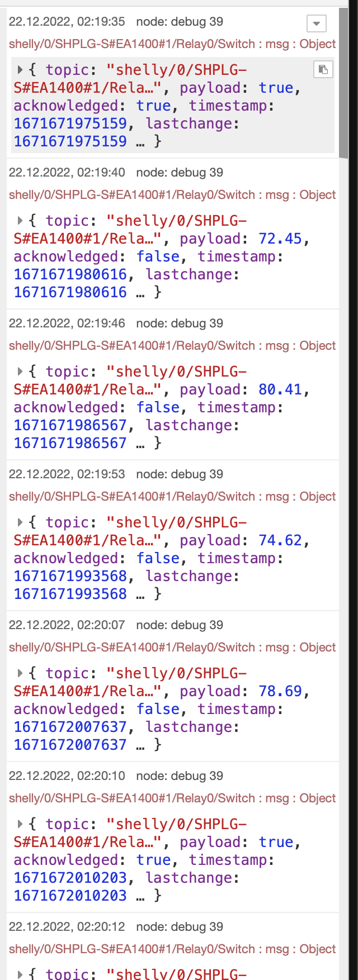This screenshot has height=980, width=358.
Task: Click the msg : Object topic line at 02:19:53
Action: click(172, 497)
